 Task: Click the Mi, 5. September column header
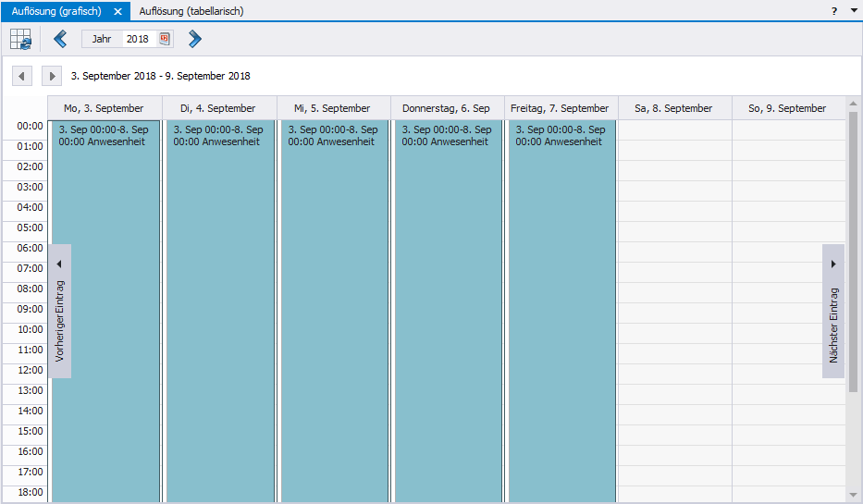point(333,108)
